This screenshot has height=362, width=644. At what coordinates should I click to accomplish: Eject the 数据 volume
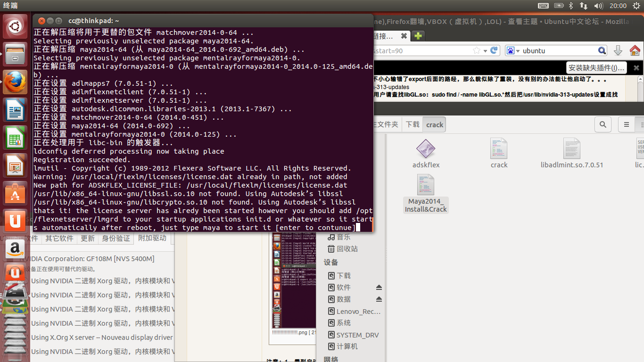379,299
